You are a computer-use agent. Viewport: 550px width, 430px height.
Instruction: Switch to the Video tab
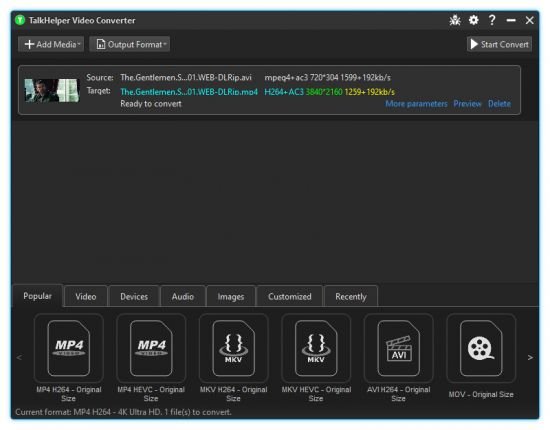86,297
